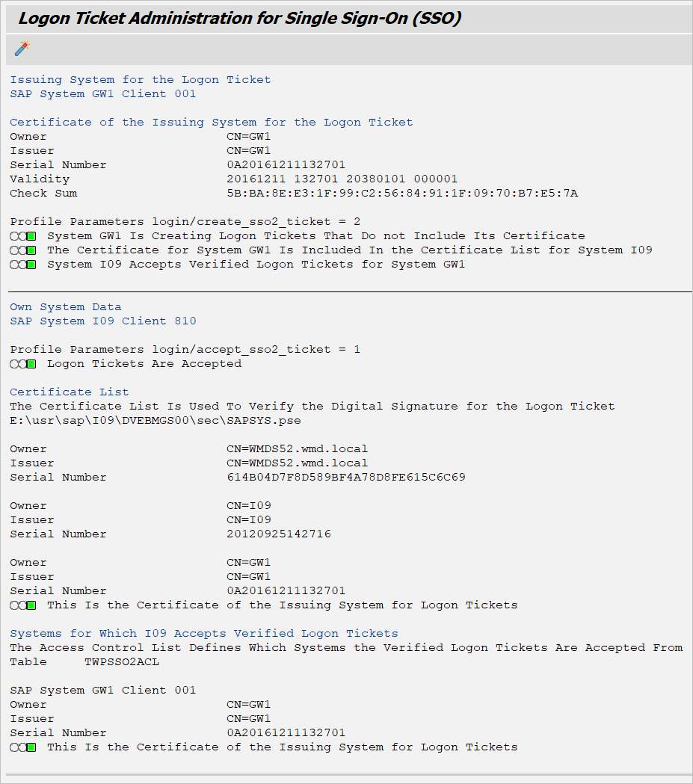Click the serial number starting with 614B04D7
693x784 pixels.
[345, 478]
